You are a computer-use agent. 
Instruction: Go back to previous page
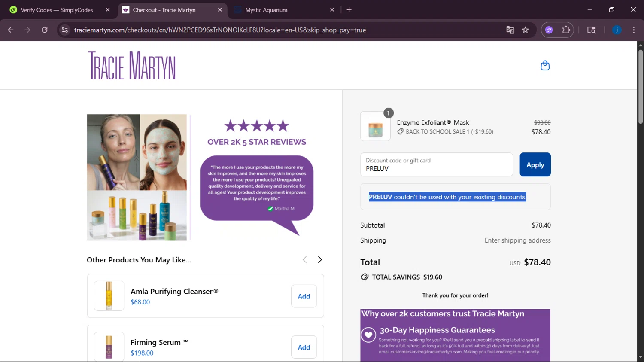pos(11,30)
